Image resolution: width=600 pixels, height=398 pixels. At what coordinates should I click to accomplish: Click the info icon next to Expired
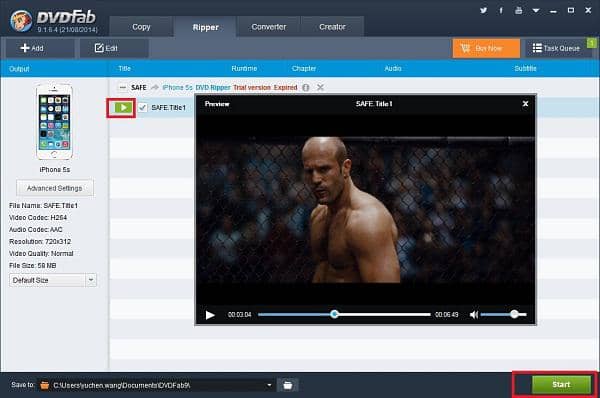pyautogui.click(x=305, y=88)
